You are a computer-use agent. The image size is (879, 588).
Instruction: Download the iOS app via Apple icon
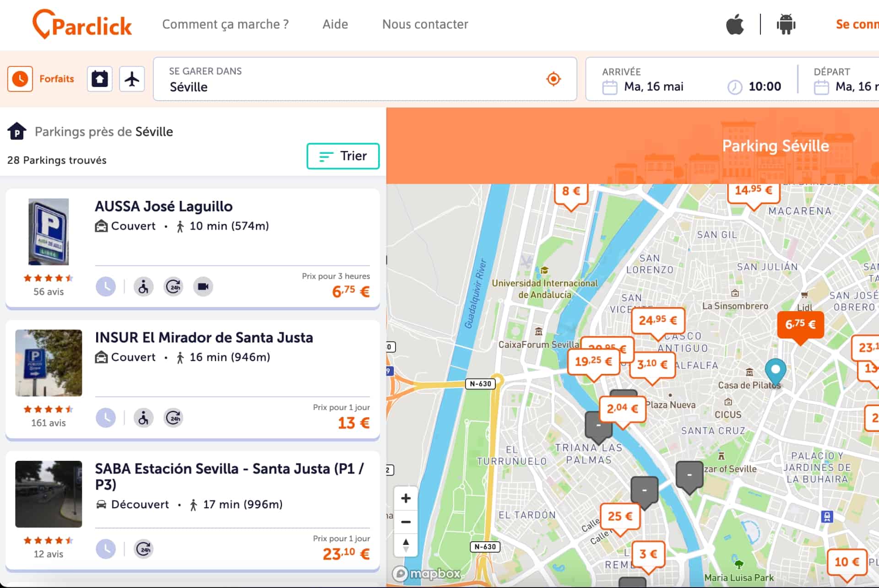click(x=735, y=24)
